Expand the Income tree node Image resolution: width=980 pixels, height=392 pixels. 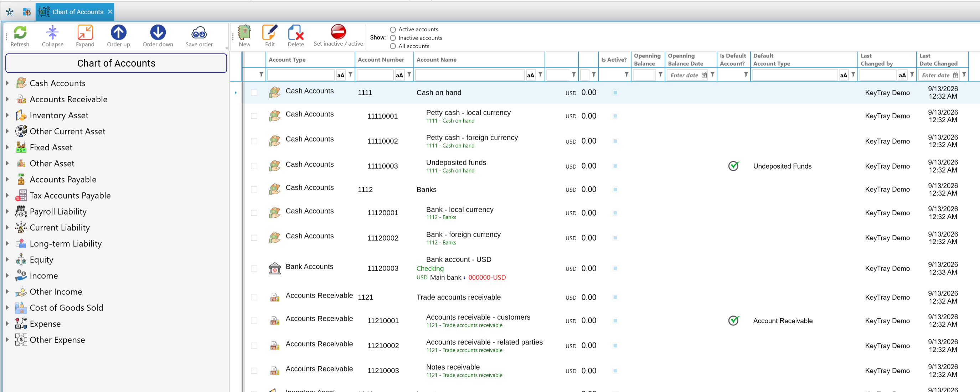(7, 275)
